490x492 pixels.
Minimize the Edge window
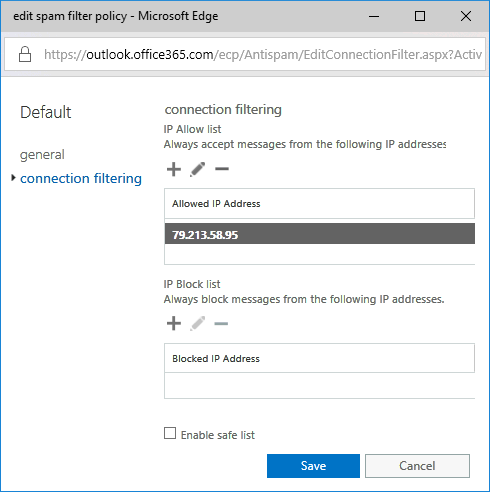tap(374, 16)
